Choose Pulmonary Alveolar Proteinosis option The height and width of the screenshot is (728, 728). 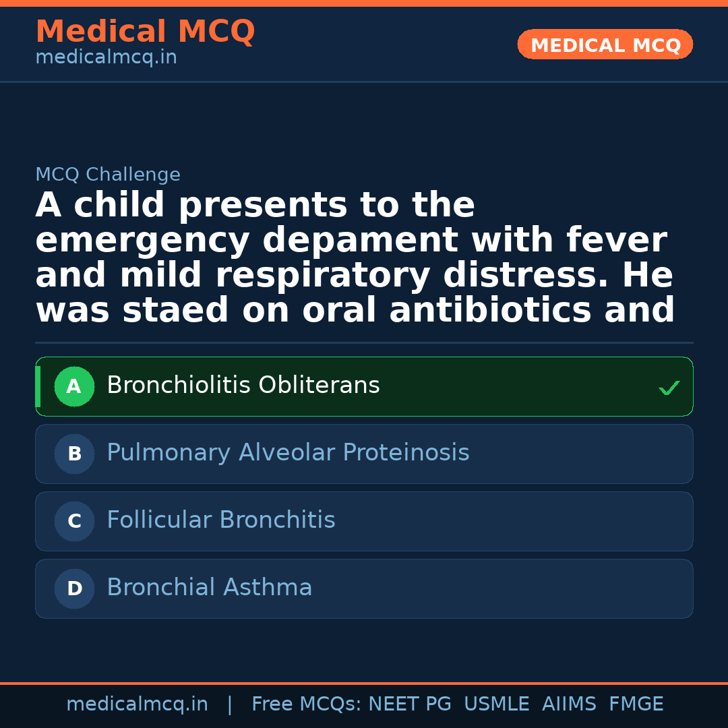(288, 453)
